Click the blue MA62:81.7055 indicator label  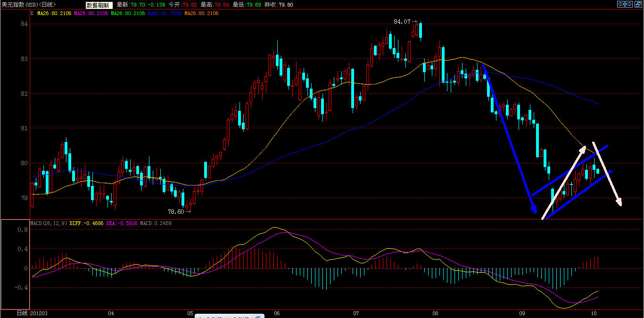pos(165,13)
